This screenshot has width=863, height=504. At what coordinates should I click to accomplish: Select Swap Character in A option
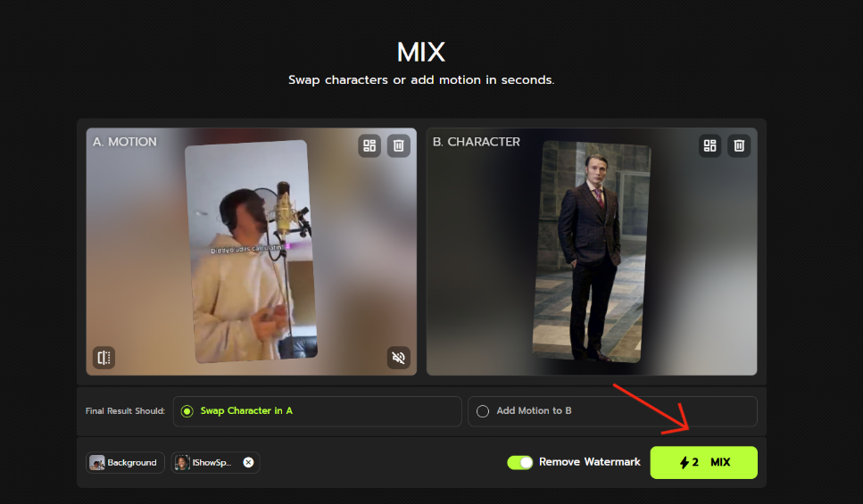317,411
